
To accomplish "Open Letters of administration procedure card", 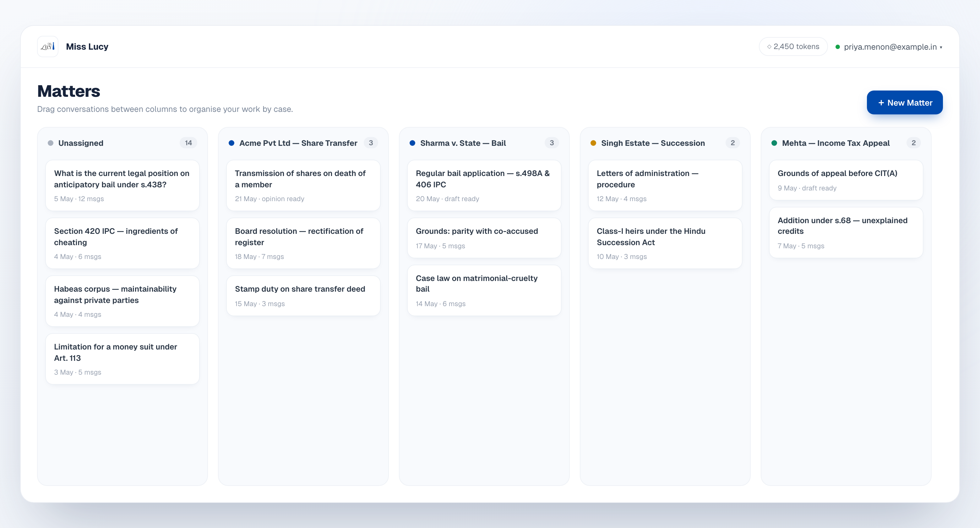I will pos(665,185).
